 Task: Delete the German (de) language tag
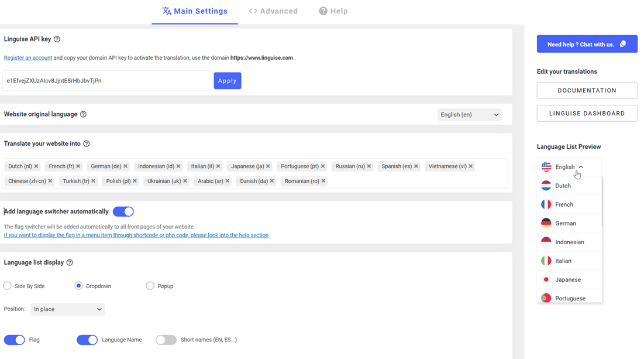coord(125,166)
